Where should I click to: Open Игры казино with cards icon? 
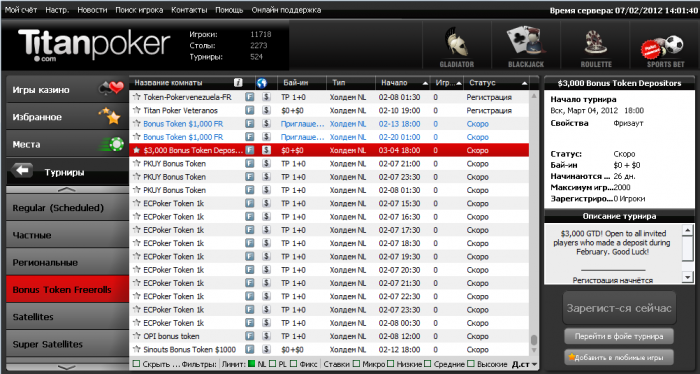pos(67,89)
